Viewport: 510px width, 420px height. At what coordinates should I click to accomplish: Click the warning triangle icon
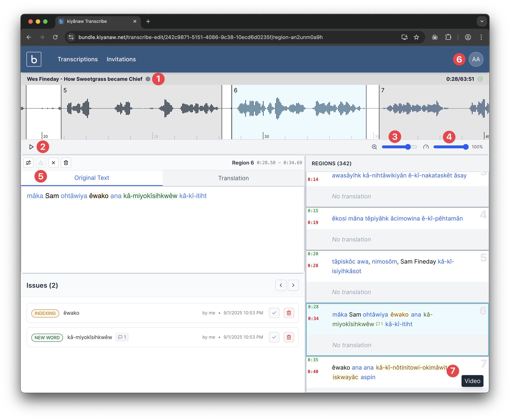41,163
